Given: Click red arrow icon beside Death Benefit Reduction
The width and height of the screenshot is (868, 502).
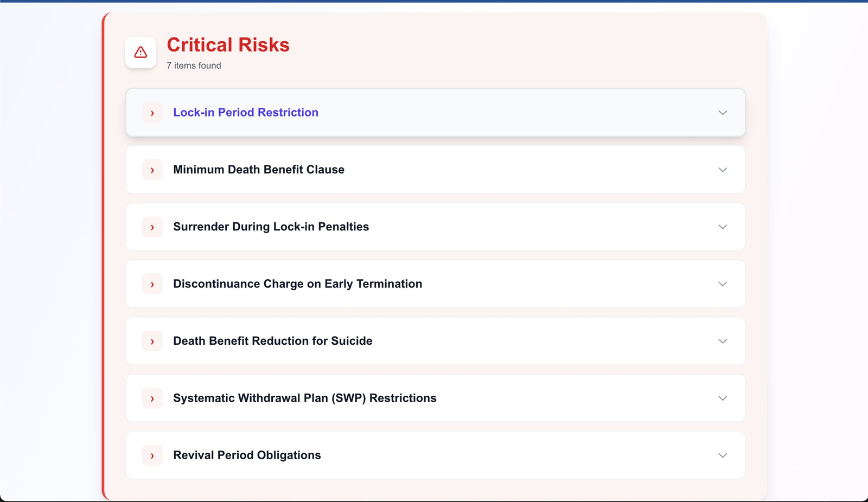Looking at the screenshot, I should 152,341.
